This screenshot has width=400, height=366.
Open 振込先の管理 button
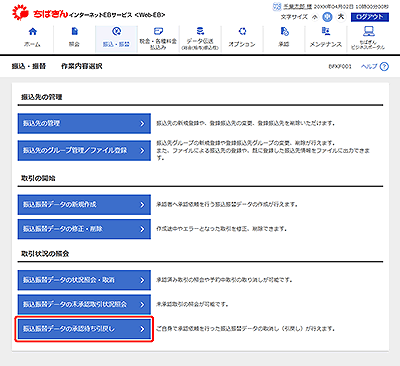(84, 123)
